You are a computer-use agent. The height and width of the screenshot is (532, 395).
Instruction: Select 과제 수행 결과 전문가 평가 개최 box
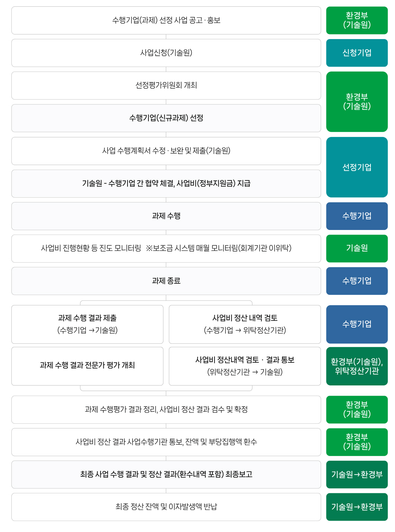pyautogui.click(x=87, y=366)
